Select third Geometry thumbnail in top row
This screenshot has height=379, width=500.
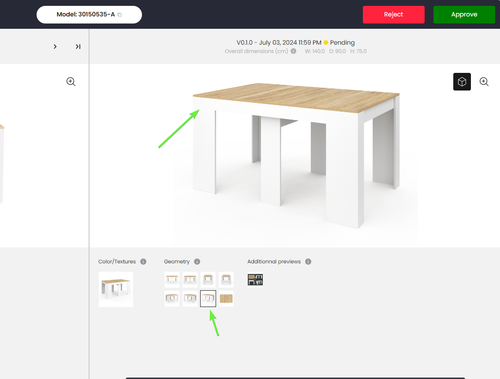point(208,280)
